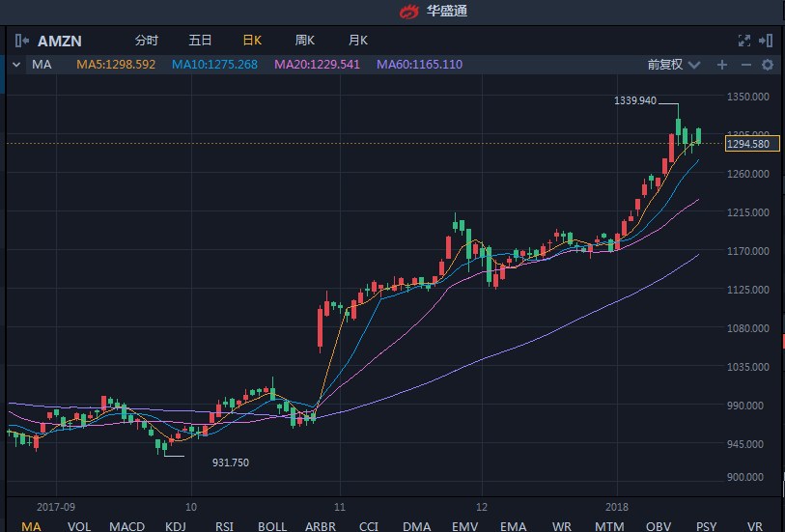Choose the BOLL indicator at the bottom

pos(272,525)
